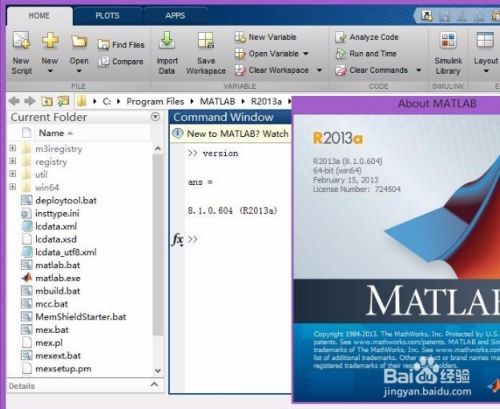Click the Current Folder scrollbar thumb
This screenshot has height=409, width=500.
click(158, 245)
